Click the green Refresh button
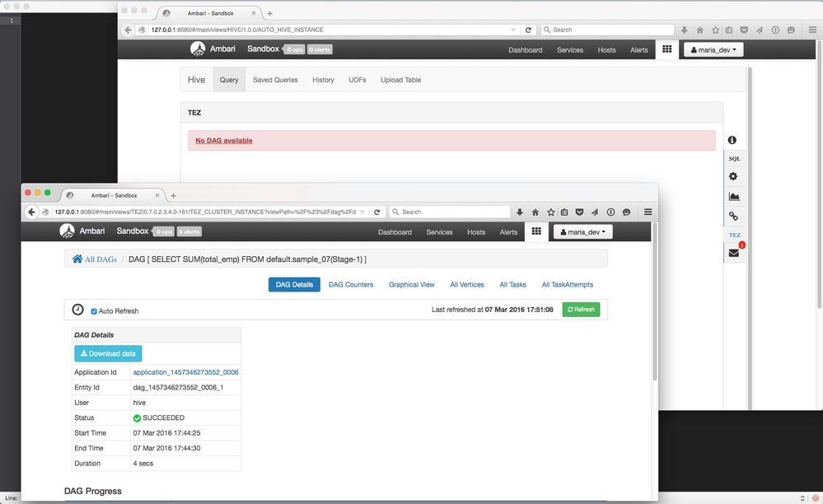The height and width of the screenshot is (504, 823). click(581, 310)
